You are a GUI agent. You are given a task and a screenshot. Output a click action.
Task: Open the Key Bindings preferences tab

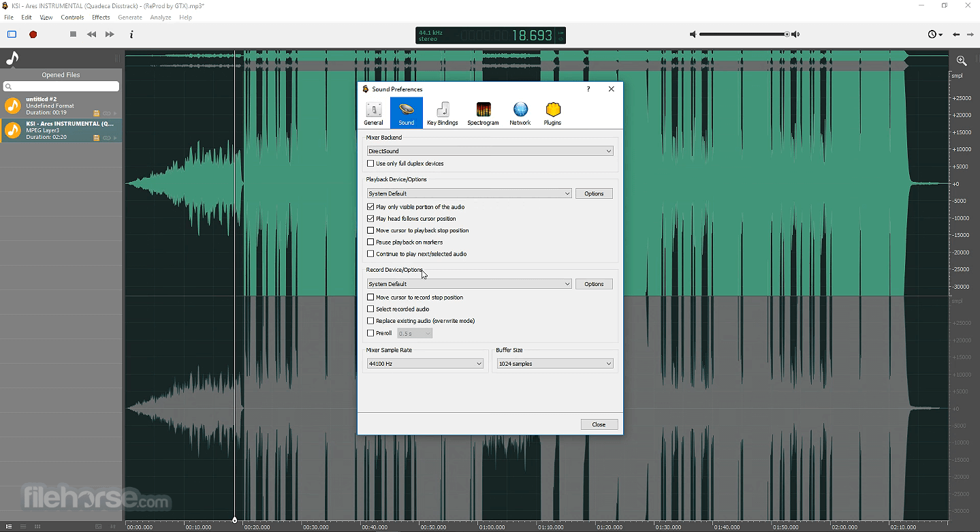click(x=443, y=113)
